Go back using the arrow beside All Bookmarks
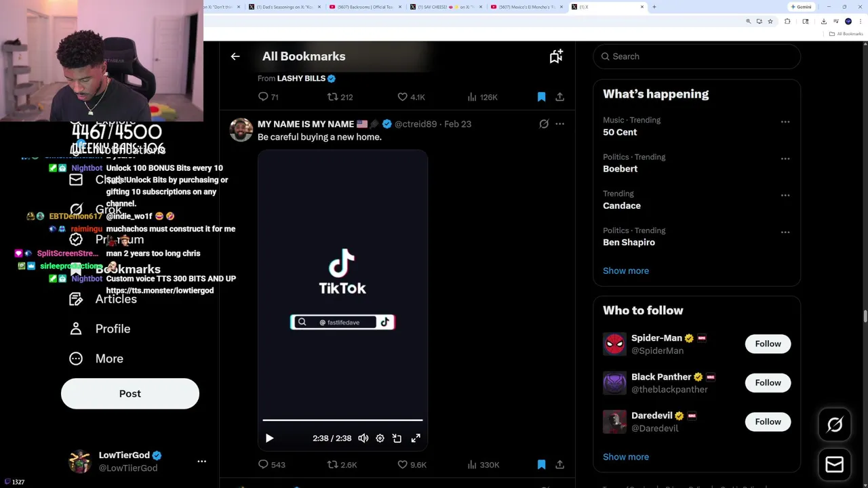This screenshot has height=488, width=868. (235, 56)
